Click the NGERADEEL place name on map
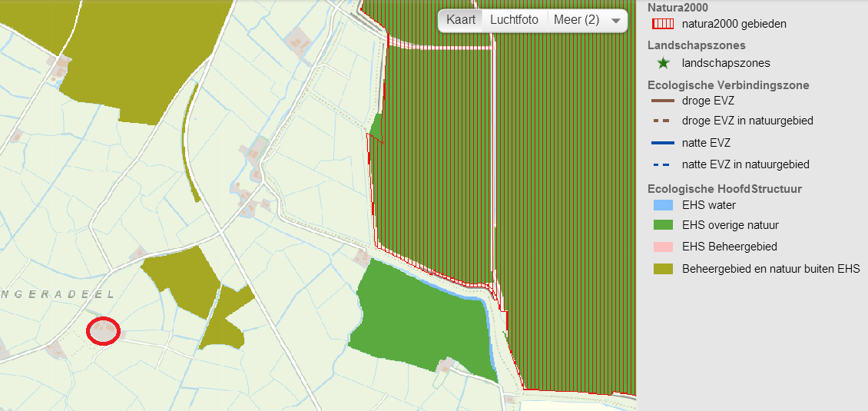This screenshot has height=411, width=868. (57, 295)
